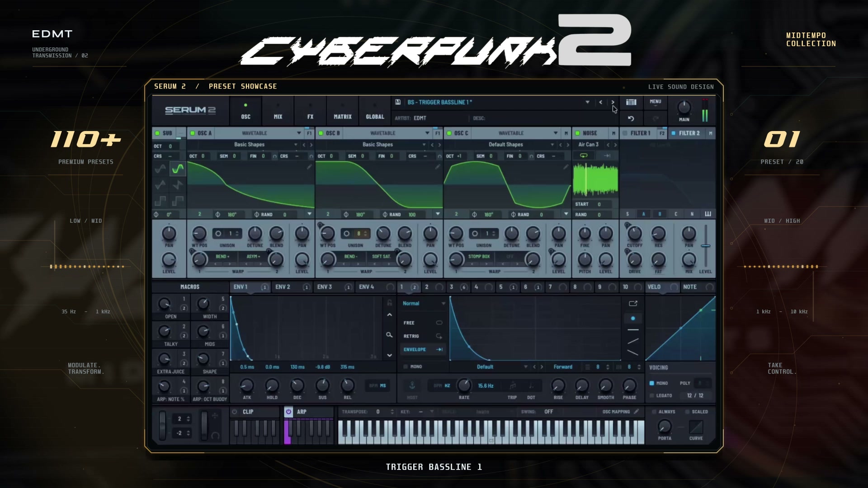The width and height of the screenshot is (868, 488).
Task: Click the MAIN volume knob
Action: (x=684, y=108)
